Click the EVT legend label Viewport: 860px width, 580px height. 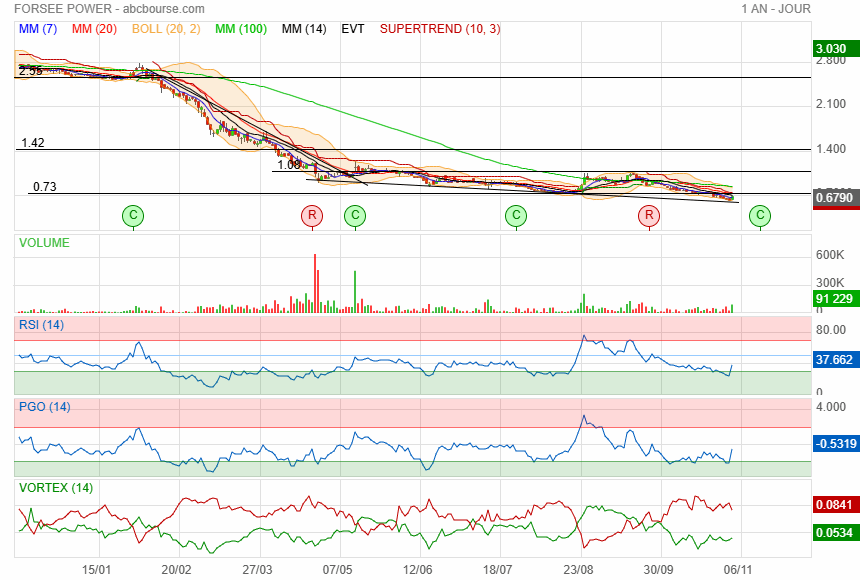[x=353, y=29]
